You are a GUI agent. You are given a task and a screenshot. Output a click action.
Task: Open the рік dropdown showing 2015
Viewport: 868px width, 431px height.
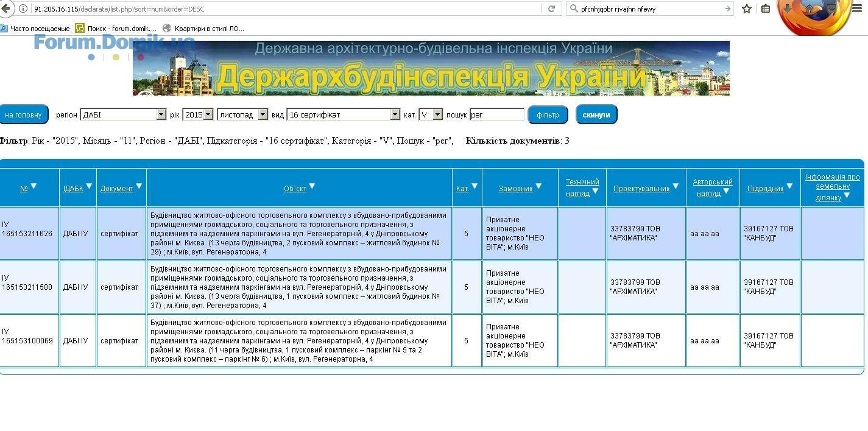[198, 114]
